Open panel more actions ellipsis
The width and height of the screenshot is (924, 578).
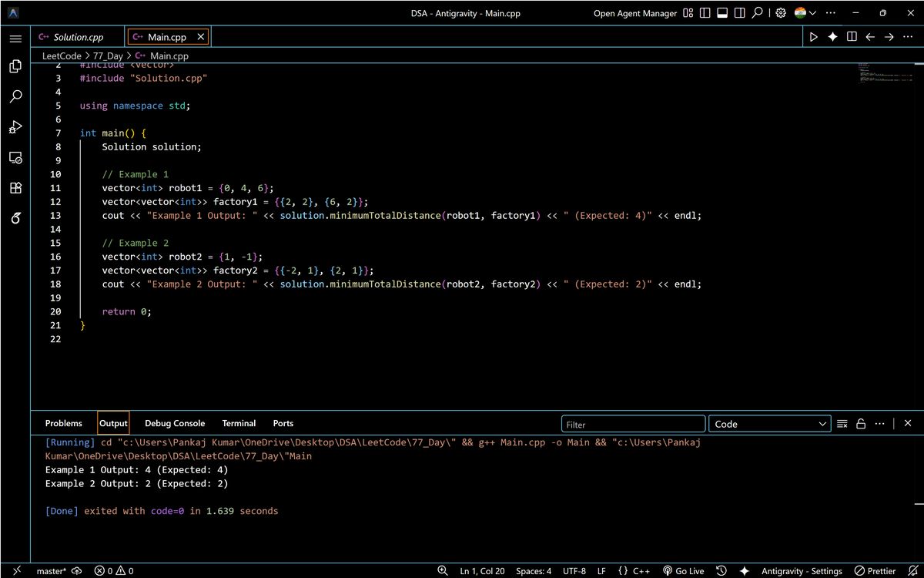(x=879, y=424)
